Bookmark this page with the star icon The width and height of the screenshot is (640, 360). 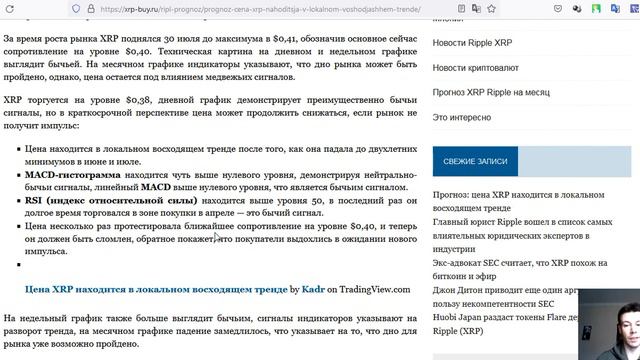[x=491, y=9]
